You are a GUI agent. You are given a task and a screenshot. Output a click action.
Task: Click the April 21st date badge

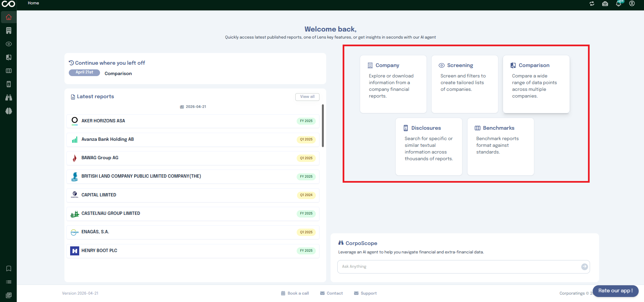coord(84,72)
